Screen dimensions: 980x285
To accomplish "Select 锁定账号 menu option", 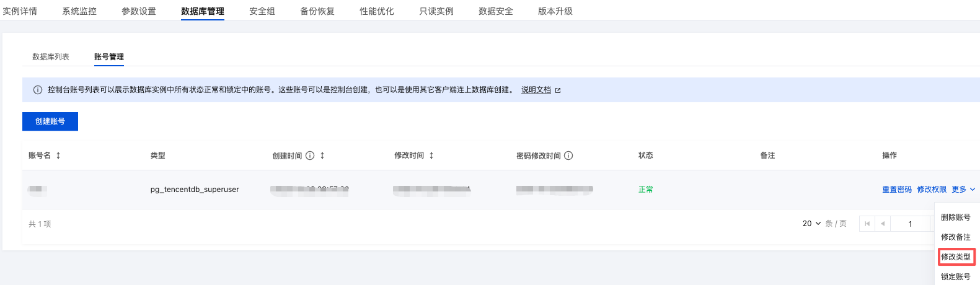I will point(956,276).
